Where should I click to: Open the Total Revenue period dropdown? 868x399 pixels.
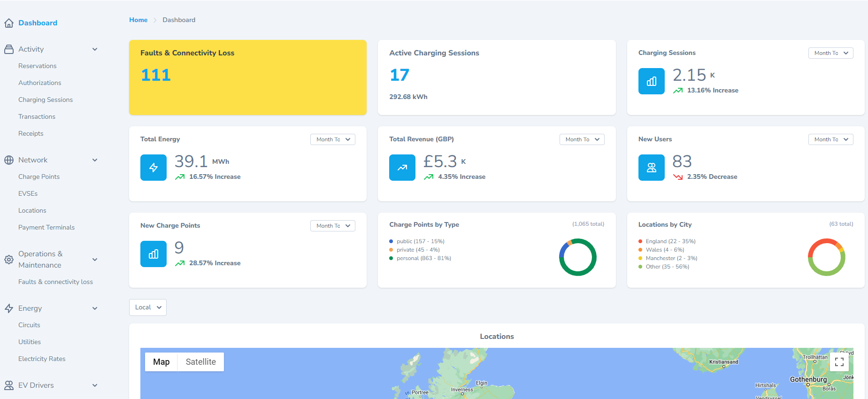(582, 139)
